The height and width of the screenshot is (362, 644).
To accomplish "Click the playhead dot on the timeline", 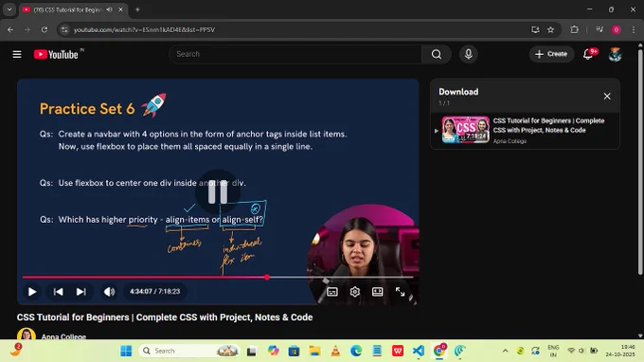I will [x=267, y=278].
